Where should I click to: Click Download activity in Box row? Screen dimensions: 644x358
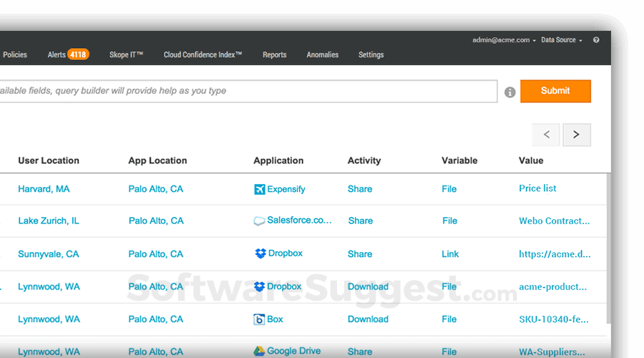point(368,319)
